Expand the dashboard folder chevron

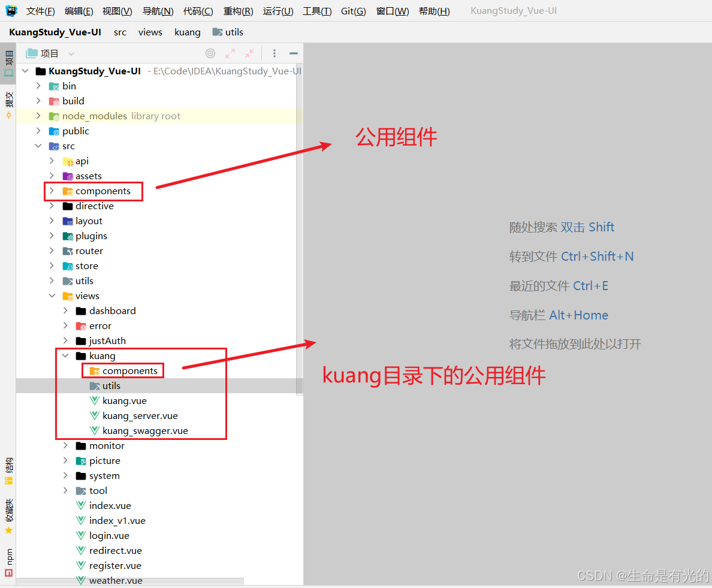coord(65,310)
